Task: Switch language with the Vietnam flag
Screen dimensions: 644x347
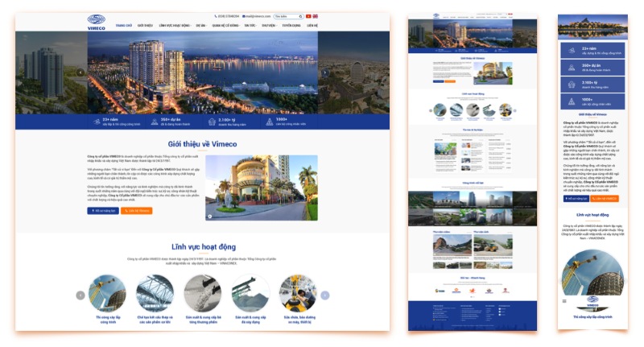Action: [308, 16]
